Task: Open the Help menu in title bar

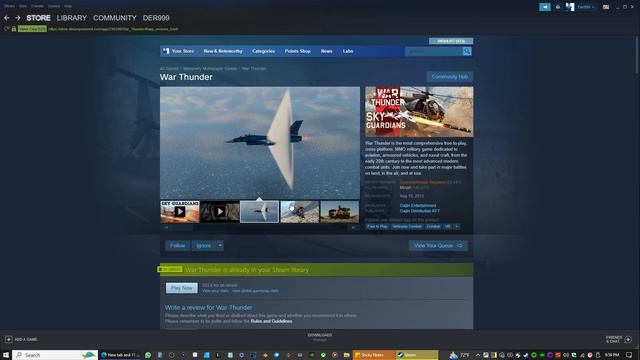Action: click(x=68, y=6)
